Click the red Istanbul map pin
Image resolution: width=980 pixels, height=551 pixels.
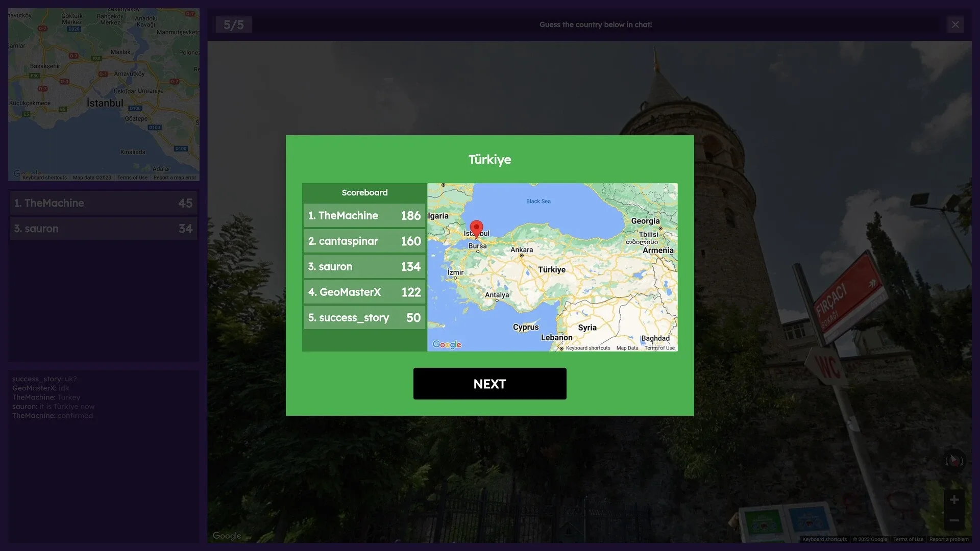pos(476,228)
